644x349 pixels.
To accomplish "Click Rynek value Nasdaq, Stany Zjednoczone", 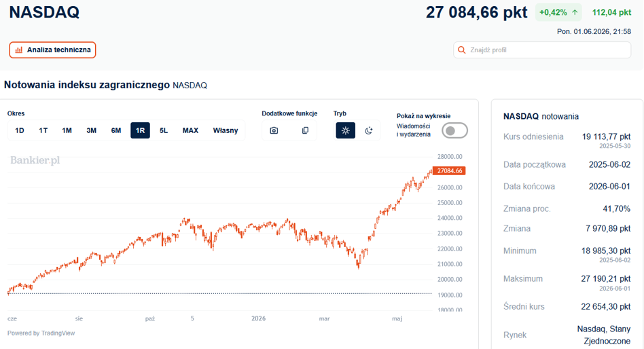I will 604,335.
